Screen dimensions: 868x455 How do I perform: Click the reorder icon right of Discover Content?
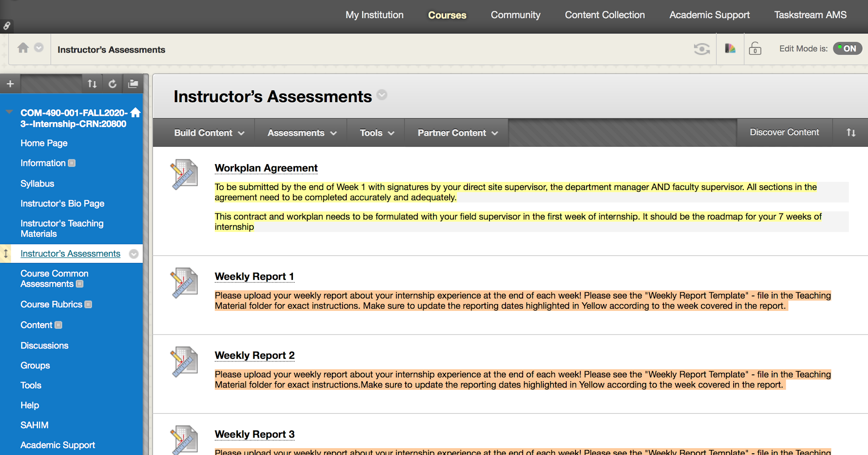[x=851, y=132]
